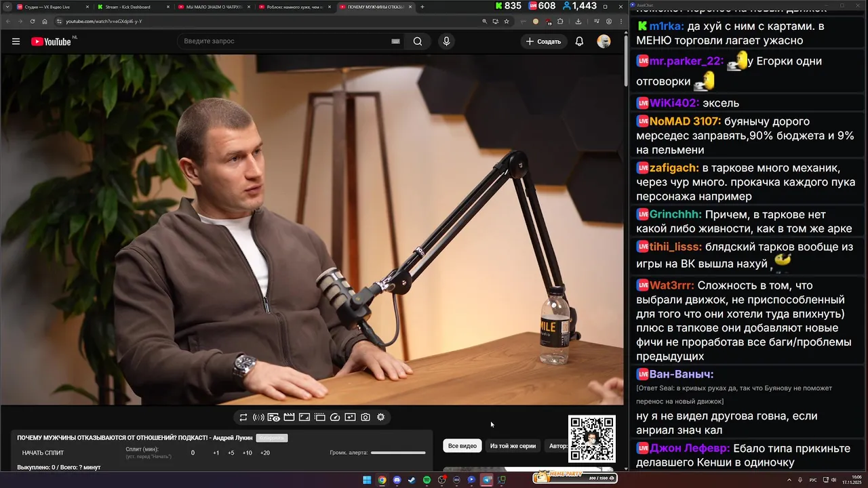Bookmark this page with the star icon
The image size is (868, 488).
506,22
